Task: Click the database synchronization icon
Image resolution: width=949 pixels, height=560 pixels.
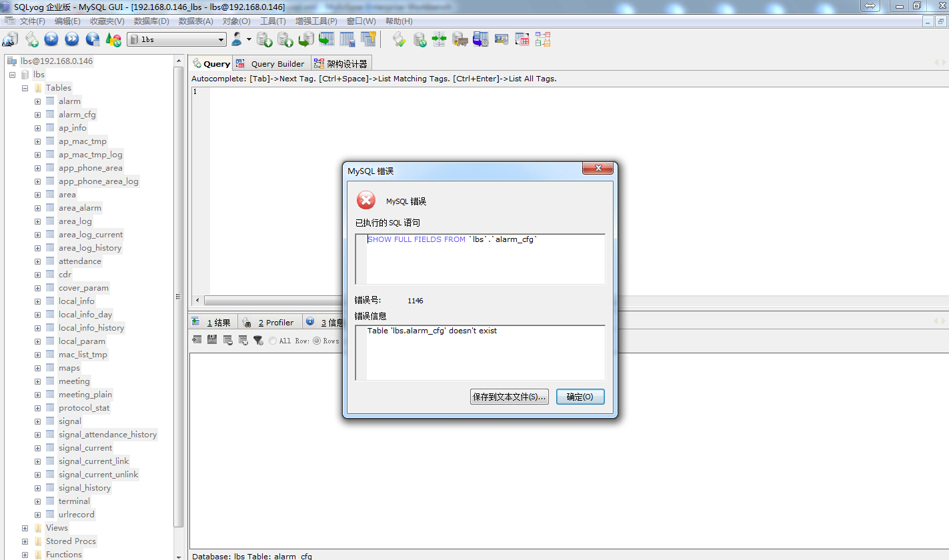Action: 419,39
